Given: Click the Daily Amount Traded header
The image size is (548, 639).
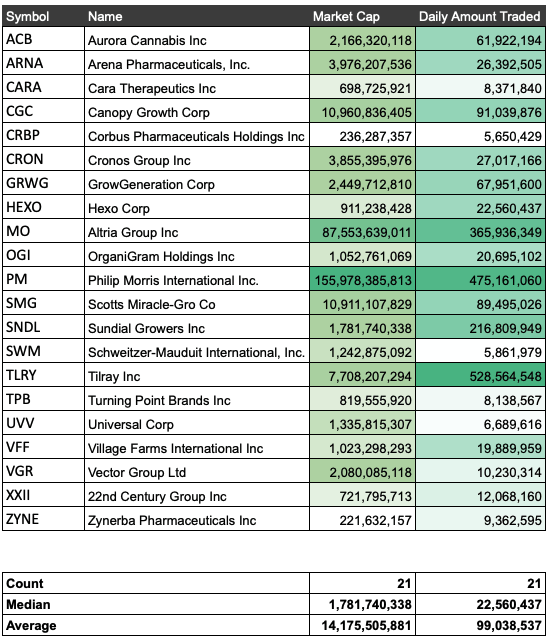Looking at the screenshot, I should [480, 16].
